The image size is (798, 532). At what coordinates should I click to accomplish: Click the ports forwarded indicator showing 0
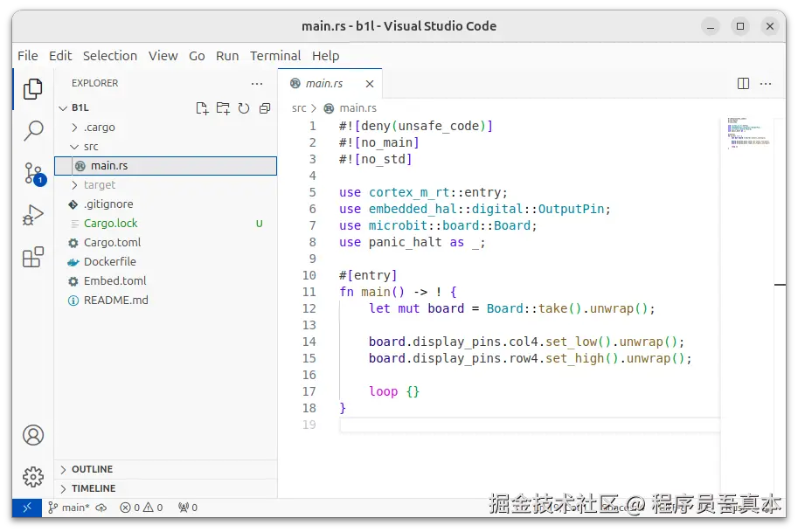coord(188,508)
